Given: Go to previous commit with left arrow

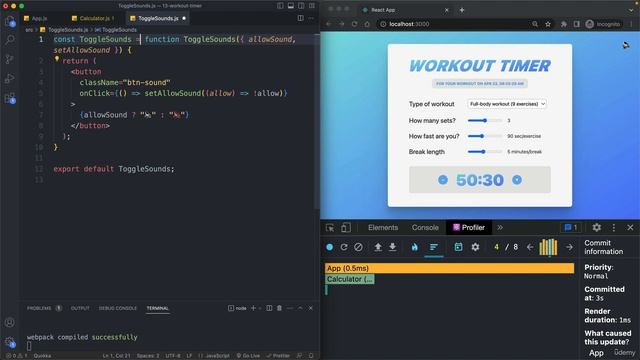Looking at the screenshot, I should (530, 247).
